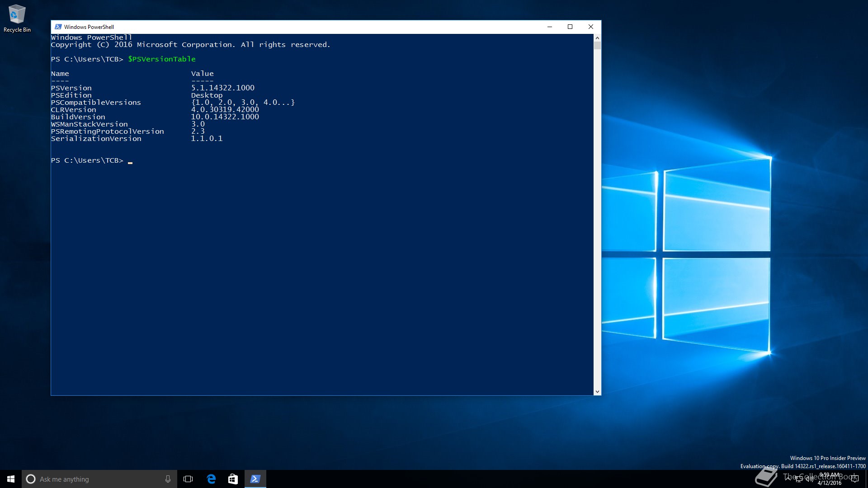Open the Action Center notification icon

pos(855,479)
